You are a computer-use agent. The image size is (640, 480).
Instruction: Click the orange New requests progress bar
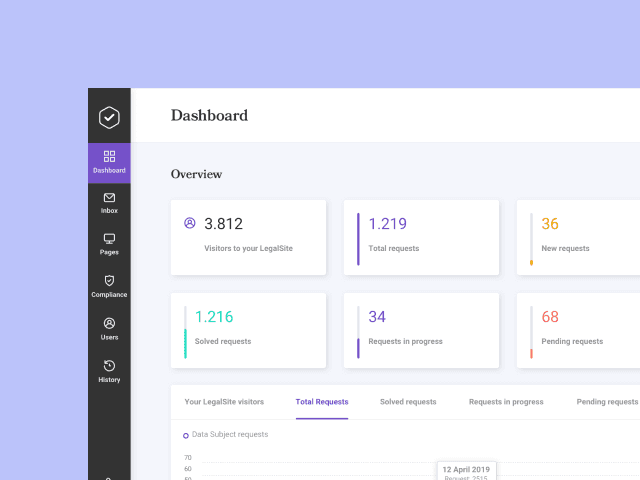[531, 262]
